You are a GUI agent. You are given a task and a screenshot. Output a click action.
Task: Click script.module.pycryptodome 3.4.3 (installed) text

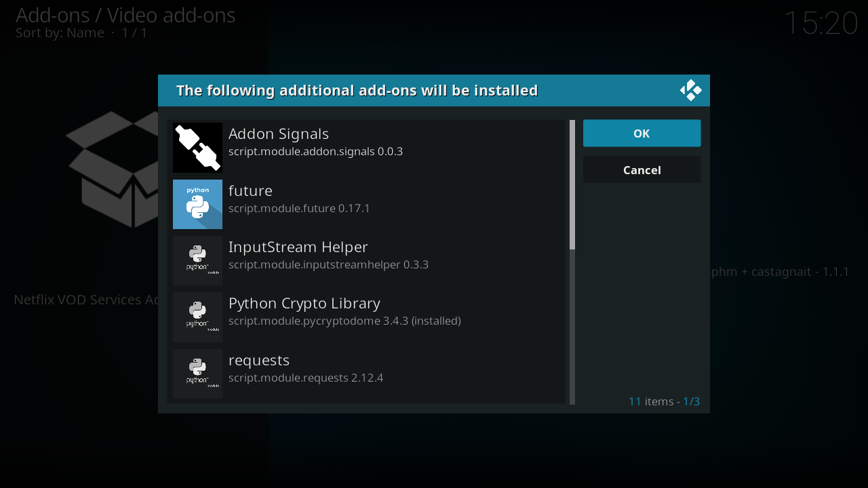click(344, 321)
